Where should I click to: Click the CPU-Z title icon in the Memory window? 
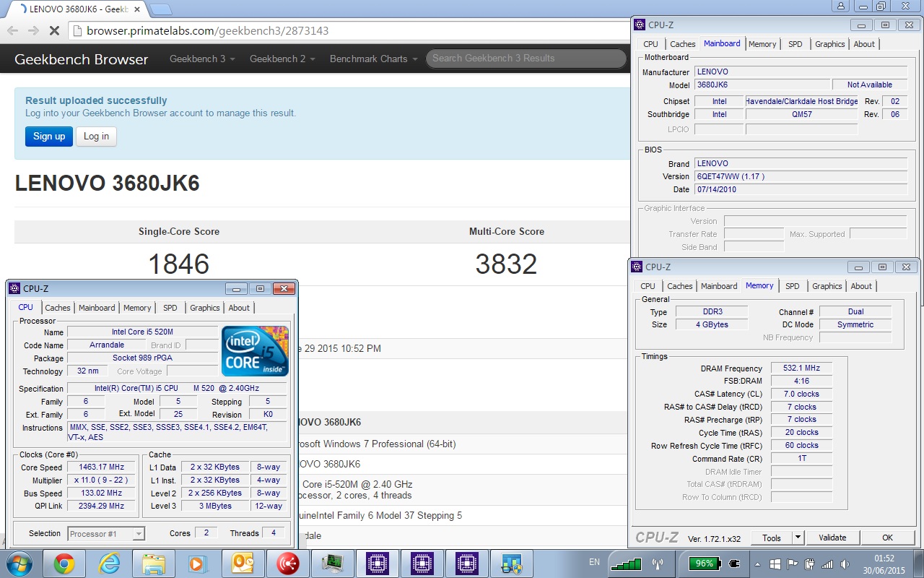(x=637, y=267)
